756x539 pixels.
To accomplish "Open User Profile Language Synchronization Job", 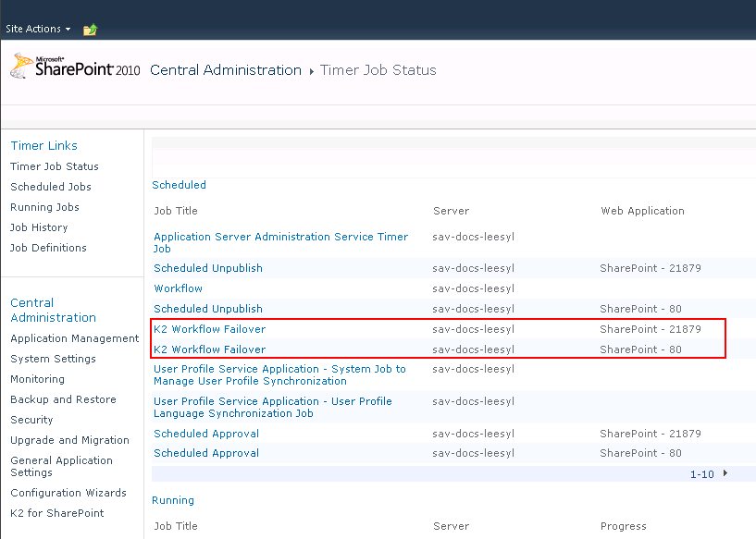I will (x=272, y=408).
